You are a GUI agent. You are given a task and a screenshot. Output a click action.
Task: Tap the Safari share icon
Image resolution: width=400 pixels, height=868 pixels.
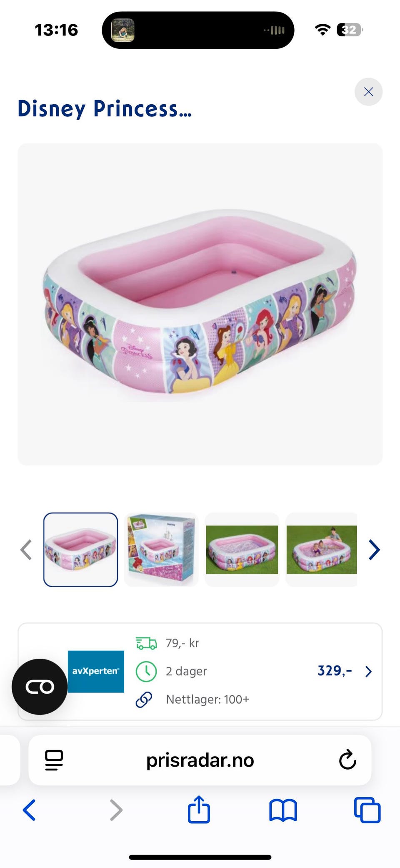(199, 810)
